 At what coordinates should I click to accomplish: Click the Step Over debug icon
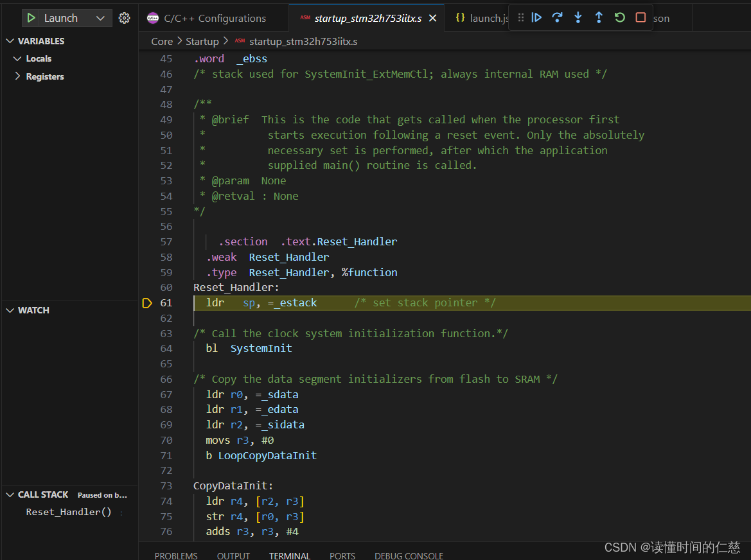click(x=557, y=17)
